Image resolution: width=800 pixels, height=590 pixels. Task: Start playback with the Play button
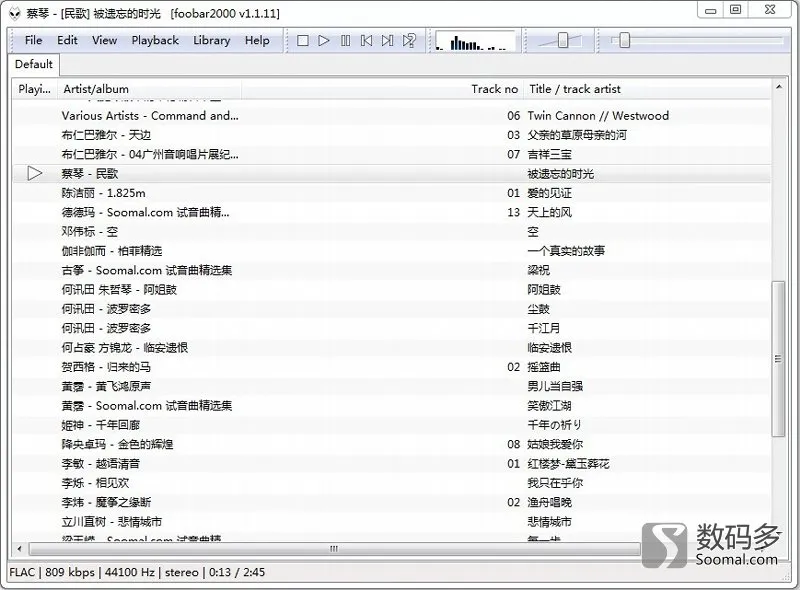coord(323,40)
